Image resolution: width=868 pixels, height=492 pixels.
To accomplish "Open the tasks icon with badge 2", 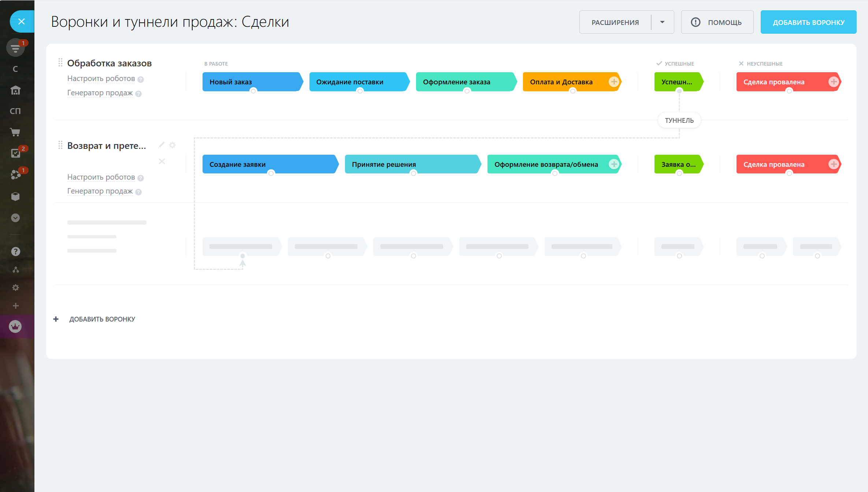I will coord(15,153).
